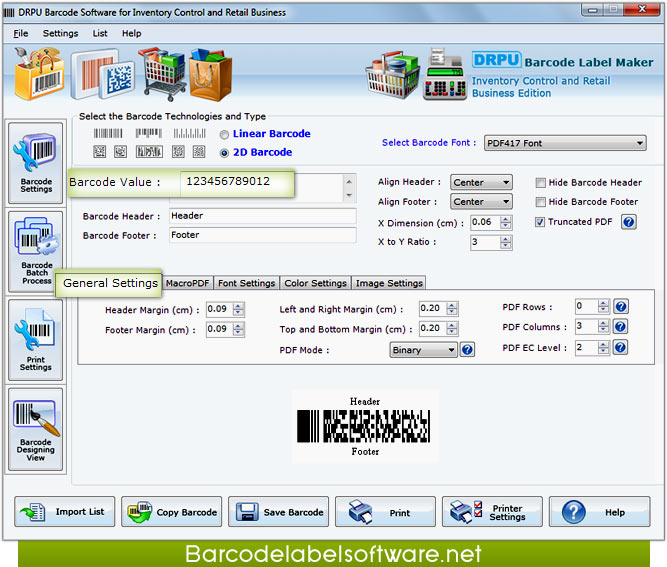Click the PDF Rows help icon
Image resolution: width=667 pixels, height=567 pixels.
point(621,306)
